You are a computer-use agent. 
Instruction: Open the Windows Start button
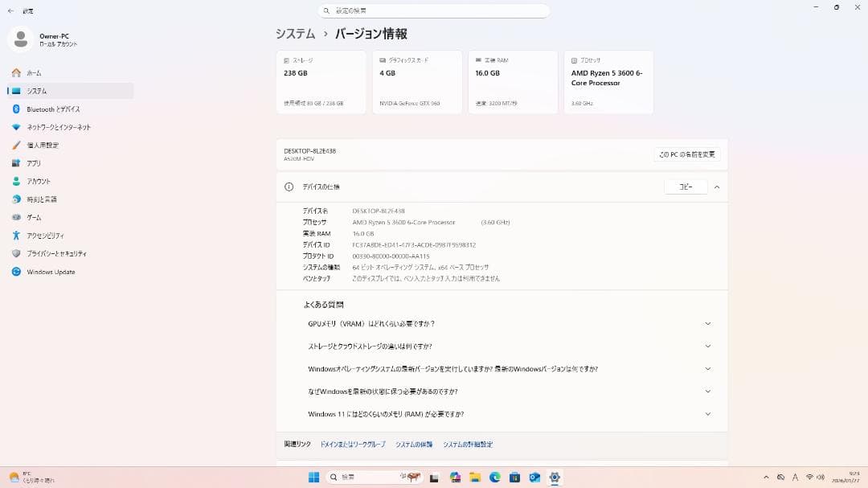click(314, 478)
